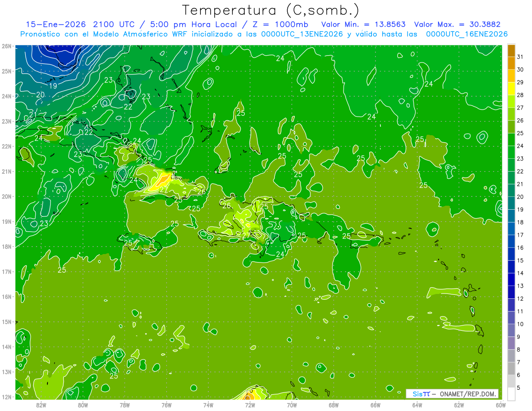Pick legend color band between 30 and 31
The width and height of the screenshot is (532, 411).
point(511,63)
